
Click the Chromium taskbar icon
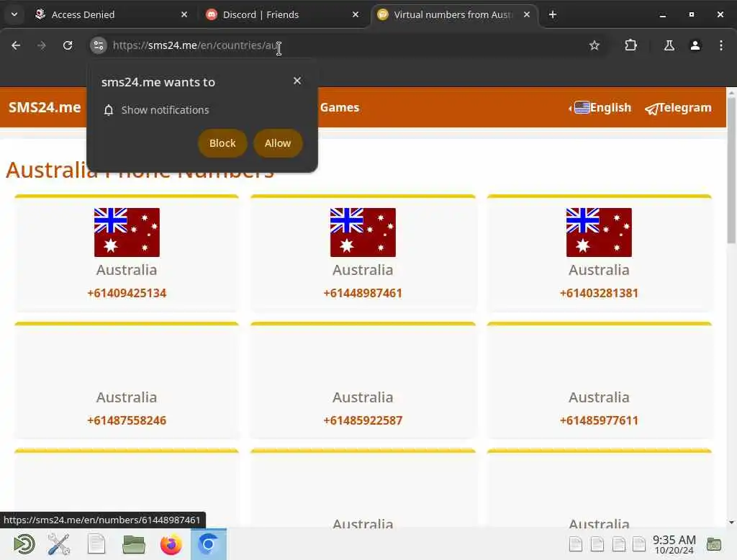(x=209, y=544)
